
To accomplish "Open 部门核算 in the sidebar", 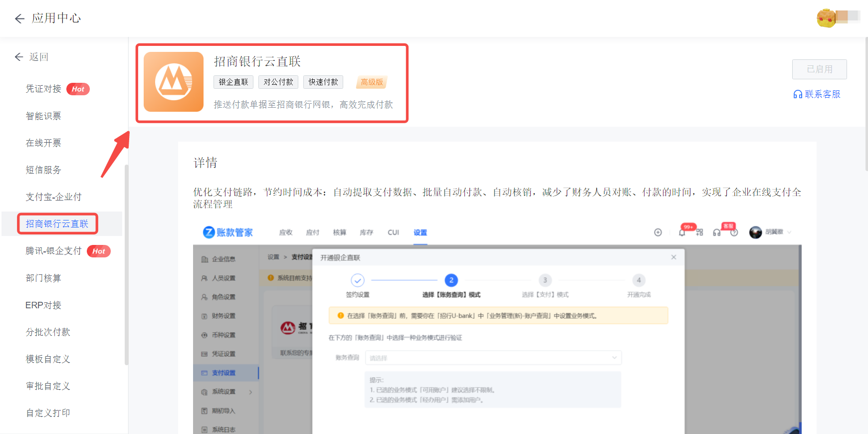I will [43, 278].
